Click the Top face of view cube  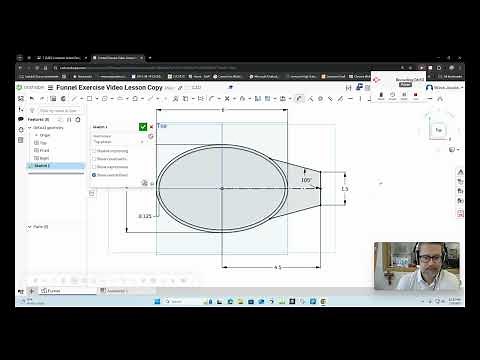[x=439, y=130]
